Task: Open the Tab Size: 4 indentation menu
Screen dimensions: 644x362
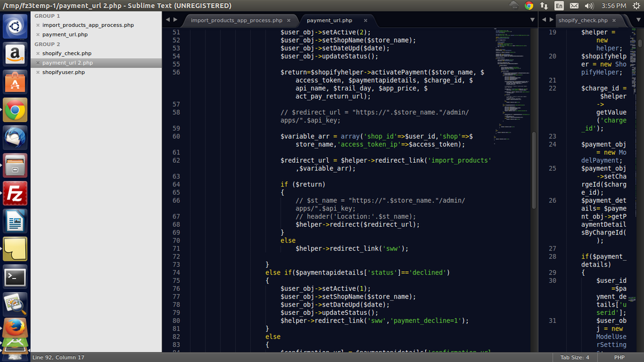Action: (x=575, y=357)
